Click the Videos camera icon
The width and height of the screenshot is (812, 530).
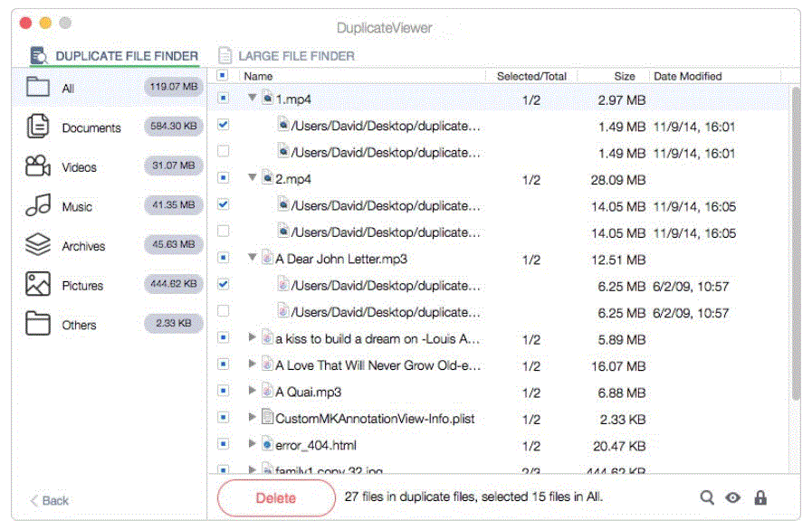pyautogui.click(x=38, y=166)
